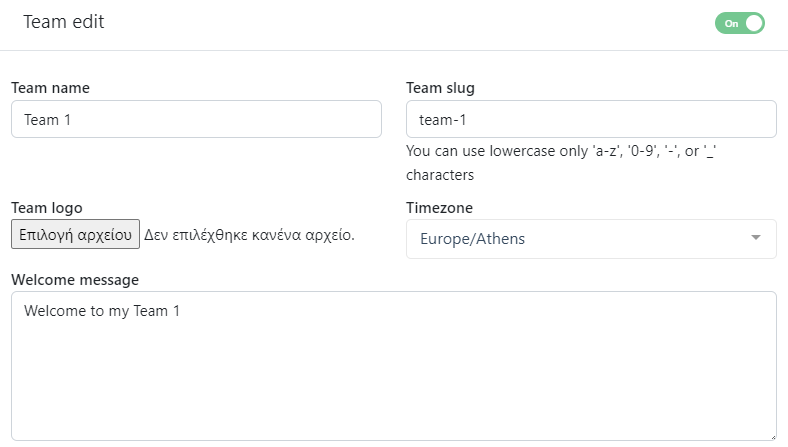Click the Welcome to my Team 1 text
This screenshot has height=447, width=788.
(x=102, y=311)
